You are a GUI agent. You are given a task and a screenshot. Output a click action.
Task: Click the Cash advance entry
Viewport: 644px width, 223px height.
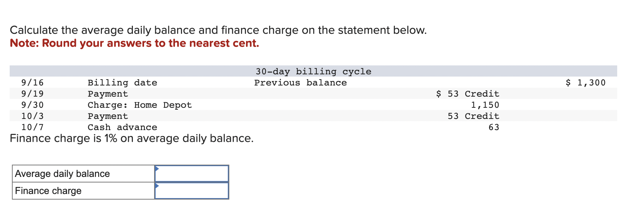[x=122, y=127]
